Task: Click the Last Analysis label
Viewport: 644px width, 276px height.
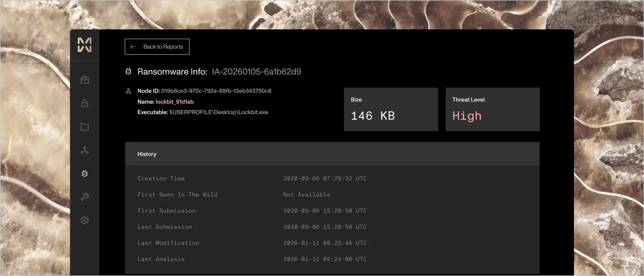Action: [161, 259]
